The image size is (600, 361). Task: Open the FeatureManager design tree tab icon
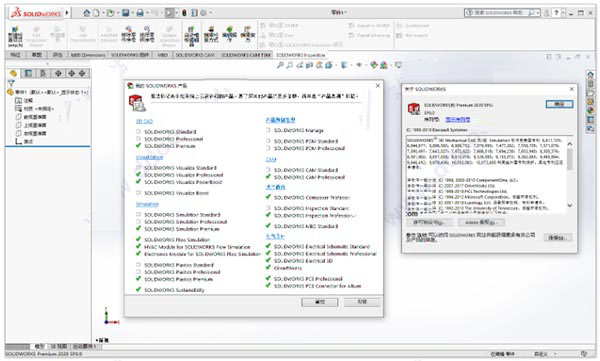click(13, 73)
